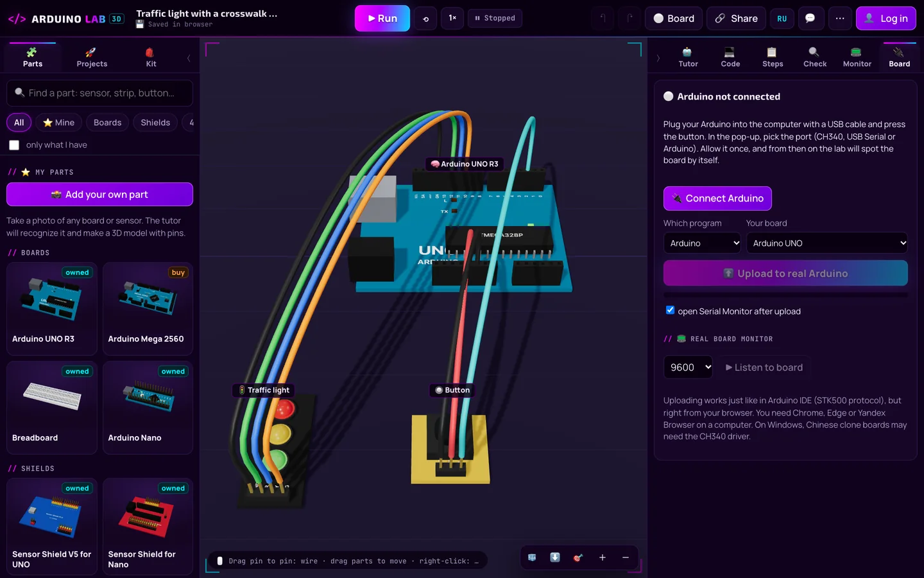Click the project title 'Traffic light with a crosswalk'
Screen dimensions: 924x578
tap(207, 13)
